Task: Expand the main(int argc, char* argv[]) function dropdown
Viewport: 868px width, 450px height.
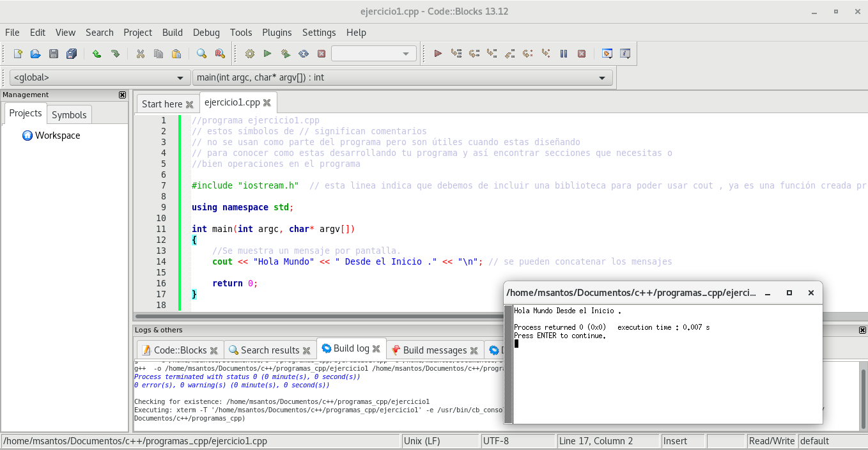Action: pos(402,78)
